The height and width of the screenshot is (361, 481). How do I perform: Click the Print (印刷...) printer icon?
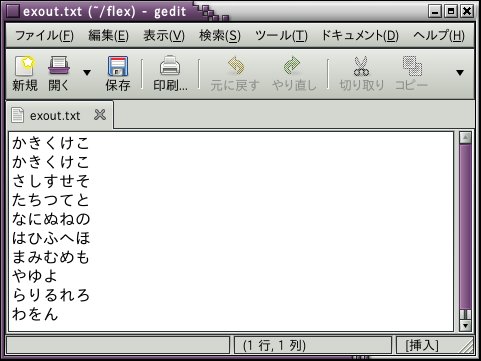170,66
